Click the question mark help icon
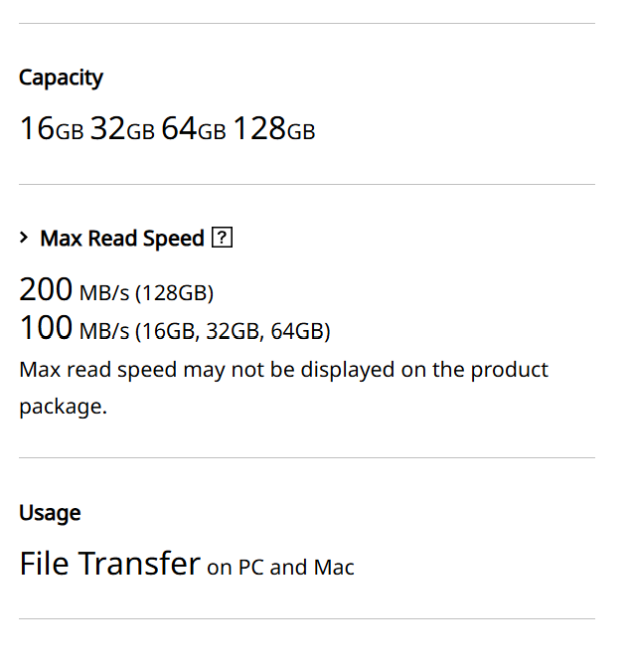The width and height of the screenshot is (632, 672). click(x=224, y=239)
